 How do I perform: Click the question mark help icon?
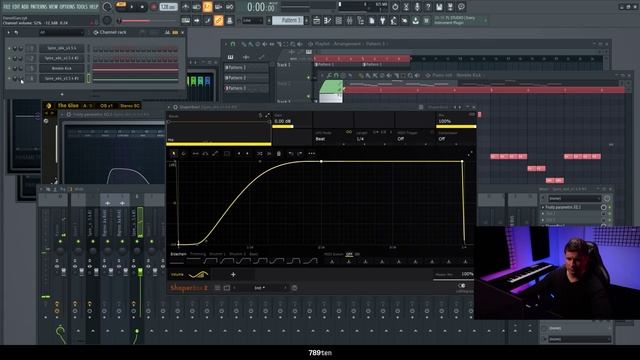pyautogui.click(x=428, y=7)
